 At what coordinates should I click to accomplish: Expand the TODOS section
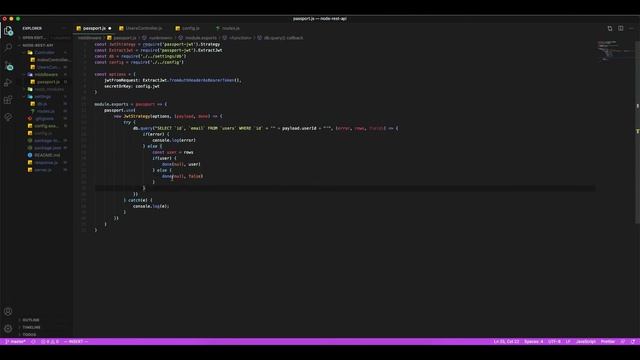point(29,335)
